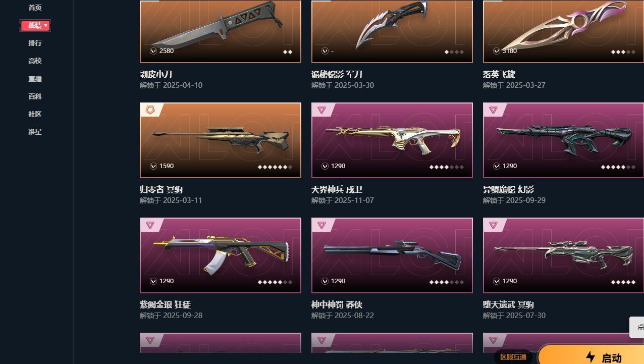Image resolution: width=644 pixels, height=364 pixels.
Task: Open 直播 section in the sidebar
Action: tap(35, 79)
